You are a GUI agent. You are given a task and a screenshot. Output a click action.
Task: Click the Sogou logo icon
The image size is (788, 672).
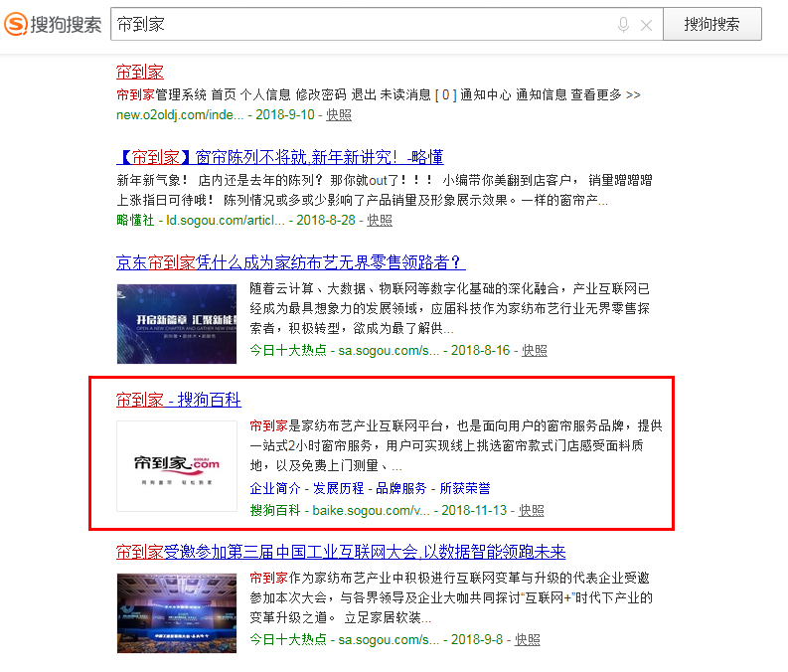[16, 24]
